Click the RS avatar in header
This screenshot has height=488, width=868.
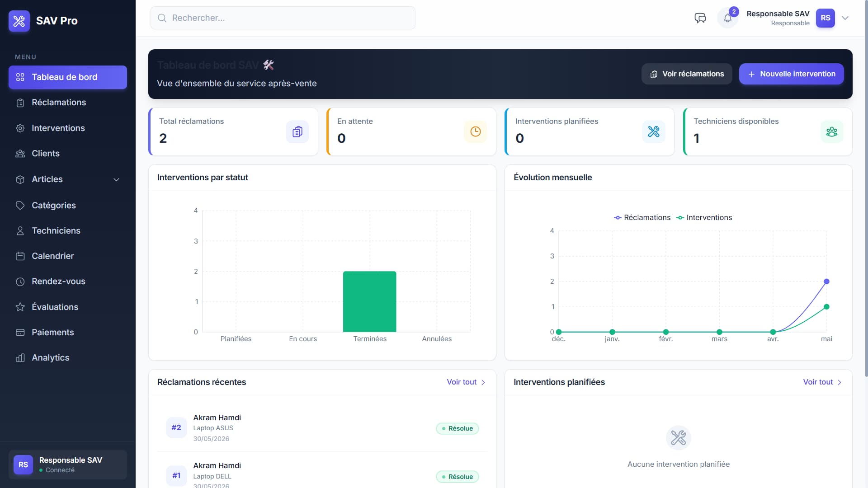tap(825, 18)
